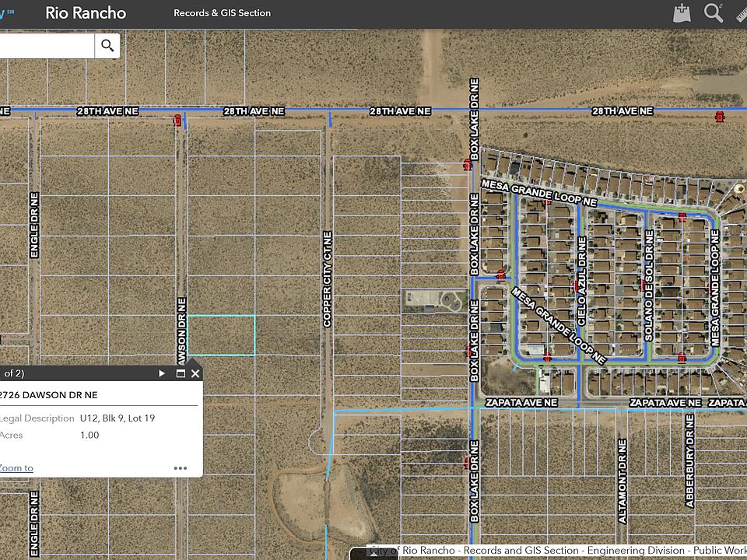Show the next feature in the popup
Screen dimensions: 747x560
click(162, 373)
